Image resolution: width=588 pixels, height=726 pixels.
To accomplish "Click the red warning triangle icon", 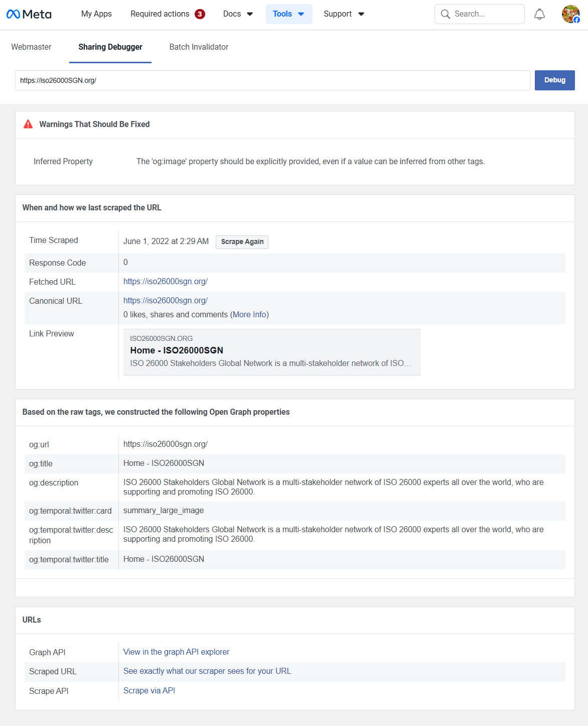I will [28, 124].
